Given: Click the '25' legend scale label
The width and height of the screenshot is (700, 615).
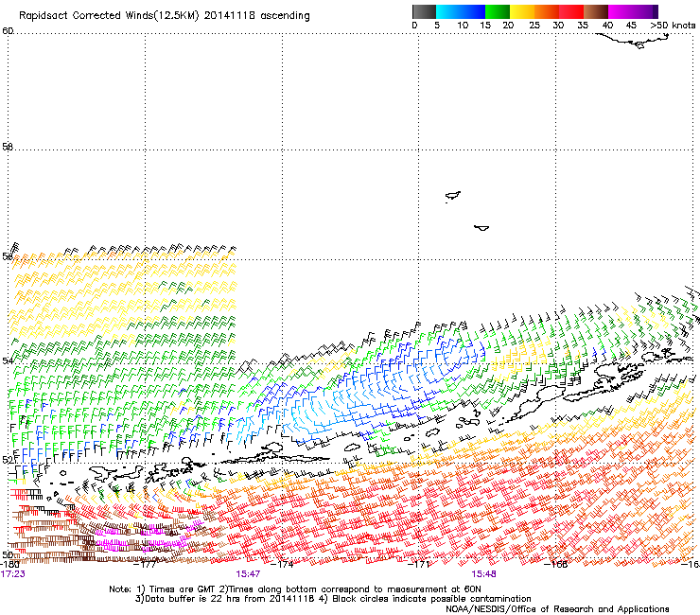Looking at the screenshot, I should [534, 26].
